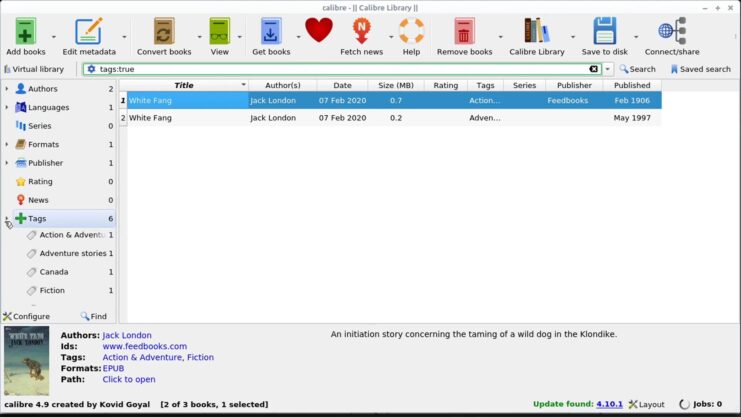This screenshot has width=741, height=417.
Task: Collapse the Tags category arrow
Action: [x=7, y=218]
